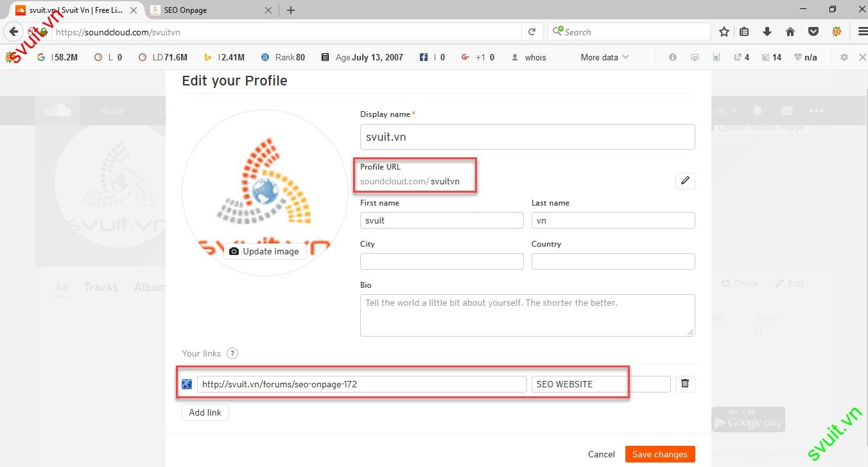Image resolution: width=868 pixels, height=467 pixels.
Task: Select the Tracks tab on profile page
Action: pos(101,287)
